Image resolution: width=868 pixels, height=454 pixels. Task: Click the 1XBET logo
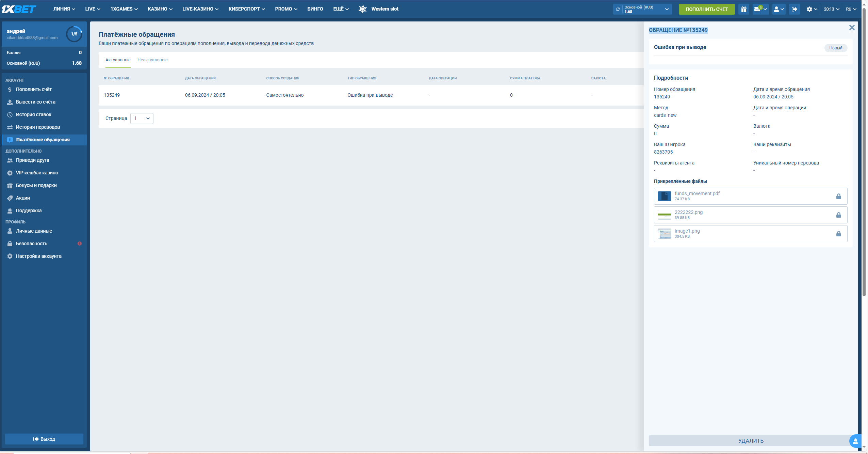(x=19, y=9)
